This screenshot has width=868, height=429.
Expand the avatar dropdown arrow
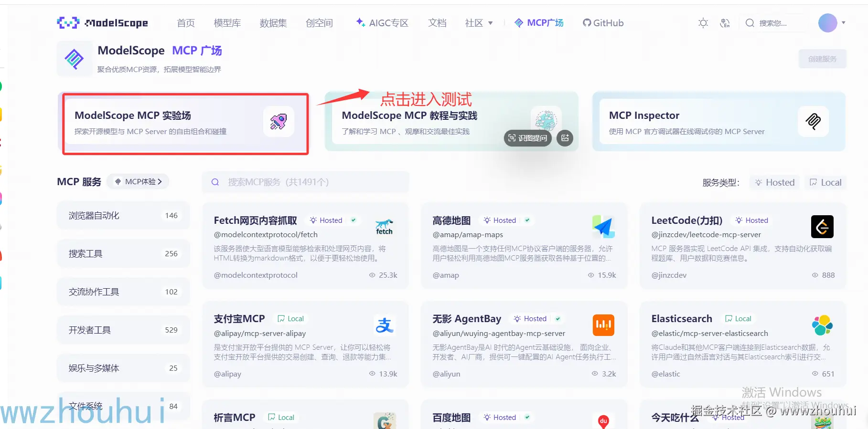(x=844, y=23)
